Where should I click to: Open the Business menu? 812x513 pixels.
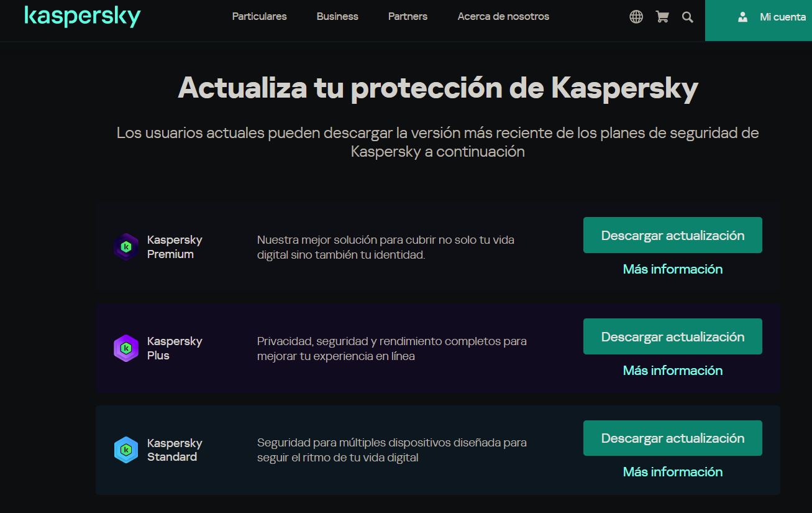337,17
